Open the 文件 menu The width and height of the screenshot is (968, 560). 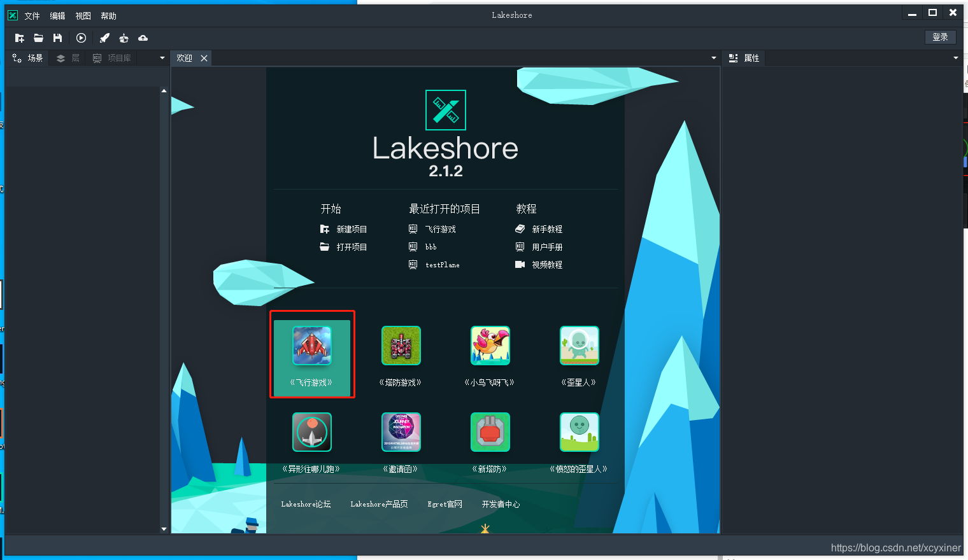pyautogui.click(x=32, y=16)
